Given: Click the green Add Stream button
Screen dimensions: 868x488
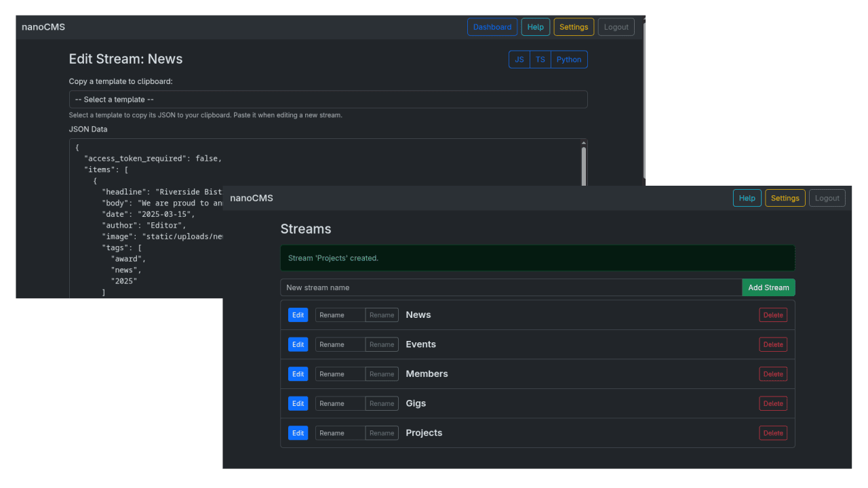Looking at the screenshot, I should 769,287.
